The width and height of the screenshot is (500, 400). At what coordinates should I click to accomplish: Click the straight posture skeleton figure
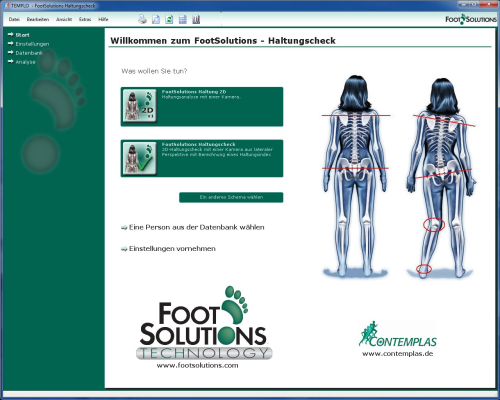point(356,176)
